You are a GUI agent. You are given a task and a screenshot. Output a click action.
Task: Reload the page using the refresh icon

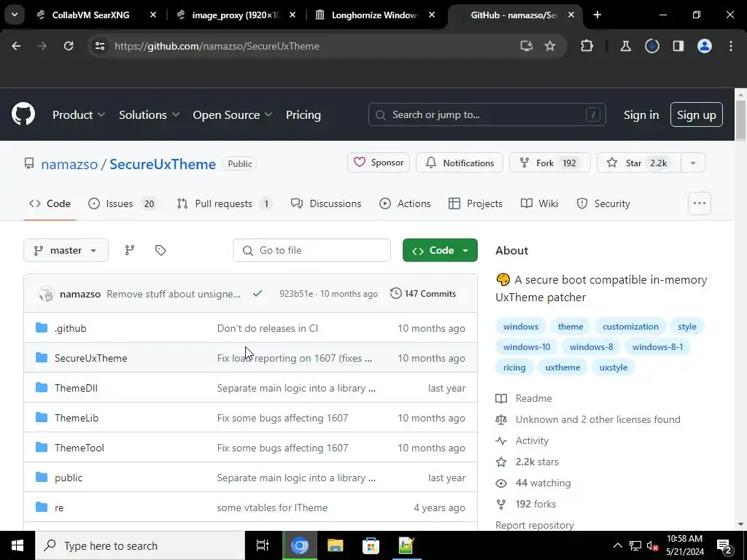pyautogui.click(x=69, y=46)
